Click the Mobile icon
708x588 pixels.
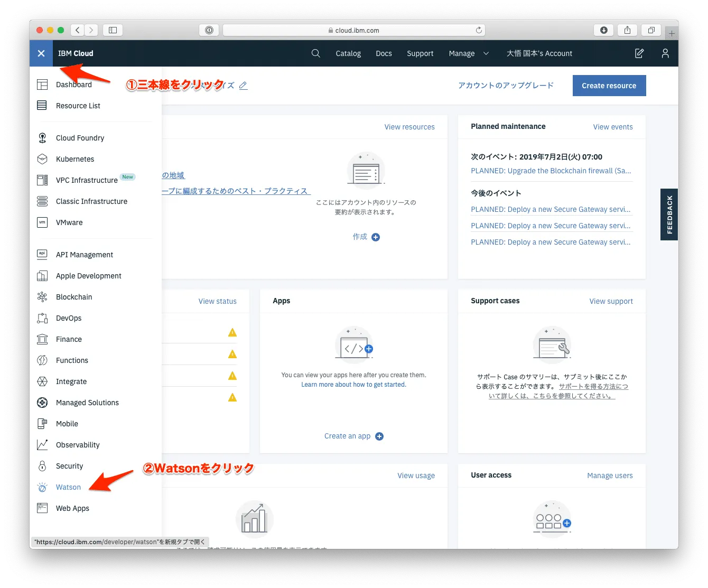(x=42, y=424)
